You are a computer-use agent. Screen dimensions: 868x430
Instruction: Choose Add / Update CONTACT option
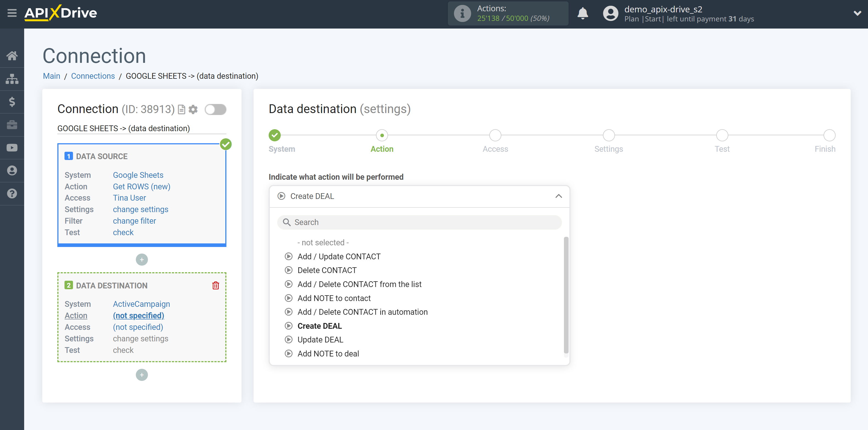[x=339, y=257]
